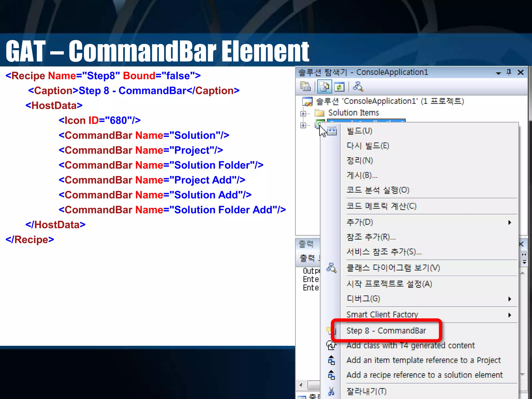Choose 참조 추가(R)... in the context menu
The height and width of the screenshot is (399, 532).
click(x=371, y=237)
